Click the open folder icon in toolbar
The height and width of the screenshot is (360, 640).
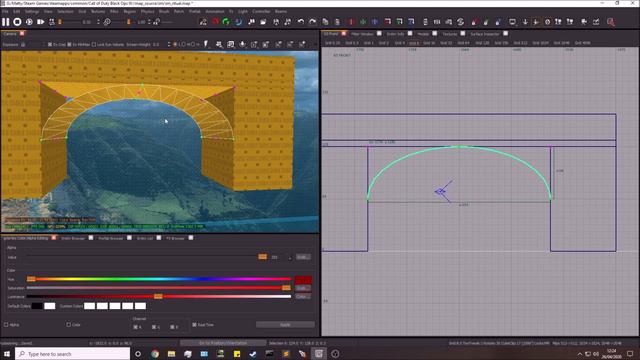click(x=263, y=22)
